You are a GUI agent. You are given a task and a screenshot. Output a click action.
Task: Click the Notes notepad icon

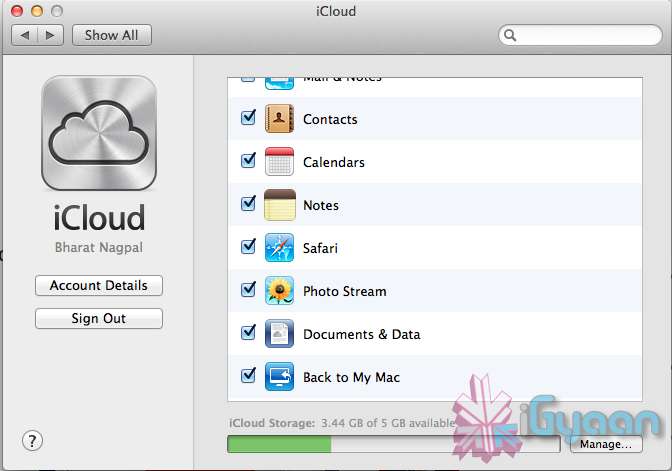279,205
